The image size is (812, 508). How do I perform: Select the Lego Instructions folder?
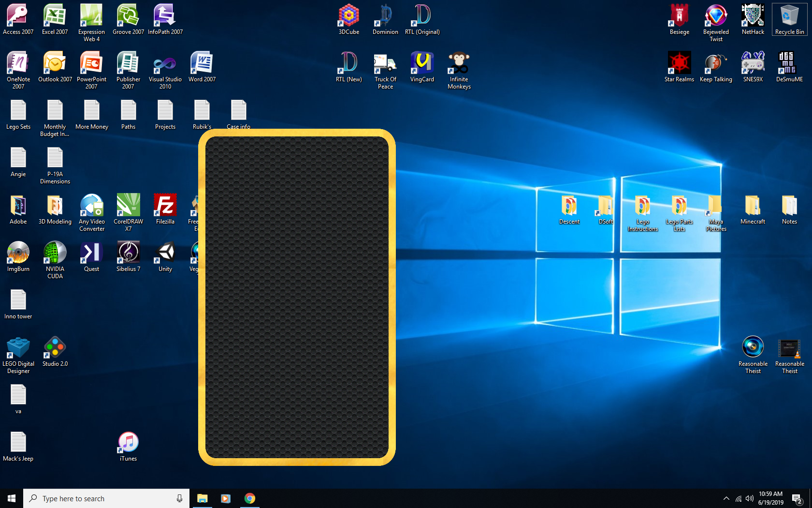[x=643, y=212]
